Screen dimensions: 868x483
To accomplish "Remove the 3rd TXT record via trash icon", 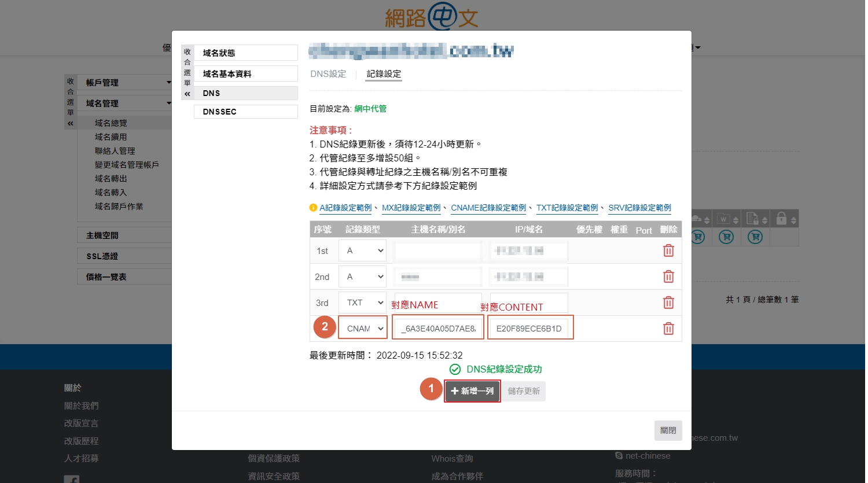I will click(668, 303).
